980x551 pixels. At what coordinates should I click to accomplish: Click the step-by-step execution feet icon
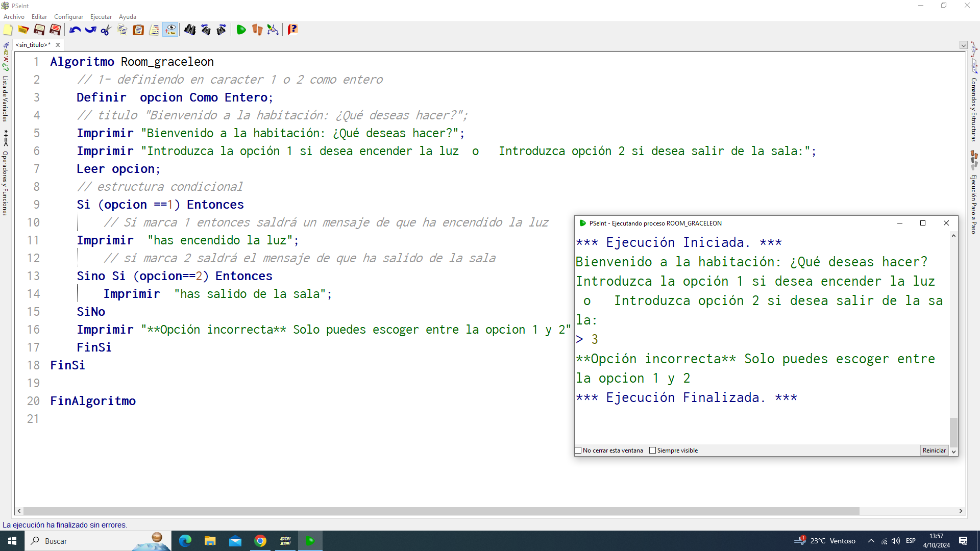257,30
